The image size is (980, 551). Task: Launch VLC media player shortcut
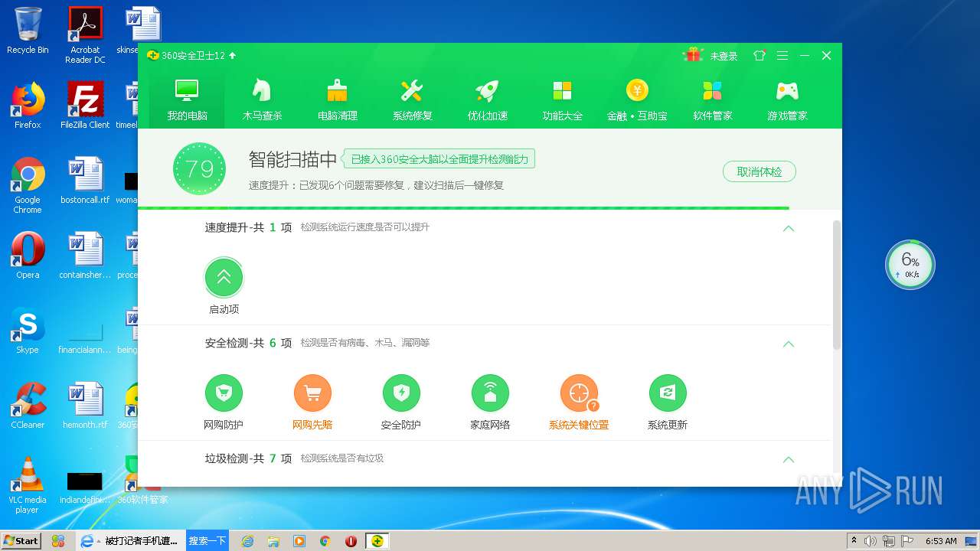(x=28, y=485)
